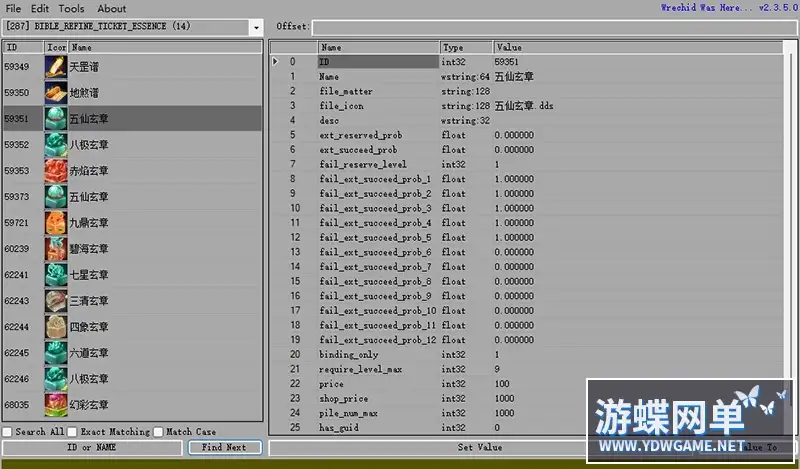Viewport: 800px width, 469px height.
Task: Toggle the Exact Matching checkbox
Action: pyautogui.click(x=72, y=432)
